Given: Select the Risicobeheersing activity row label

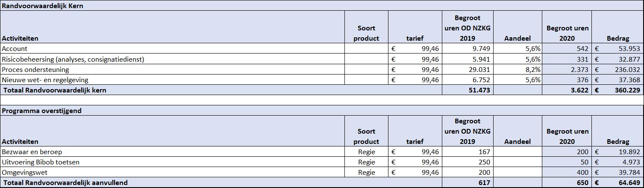Looking at the screenshot, I should pos(73,59).
